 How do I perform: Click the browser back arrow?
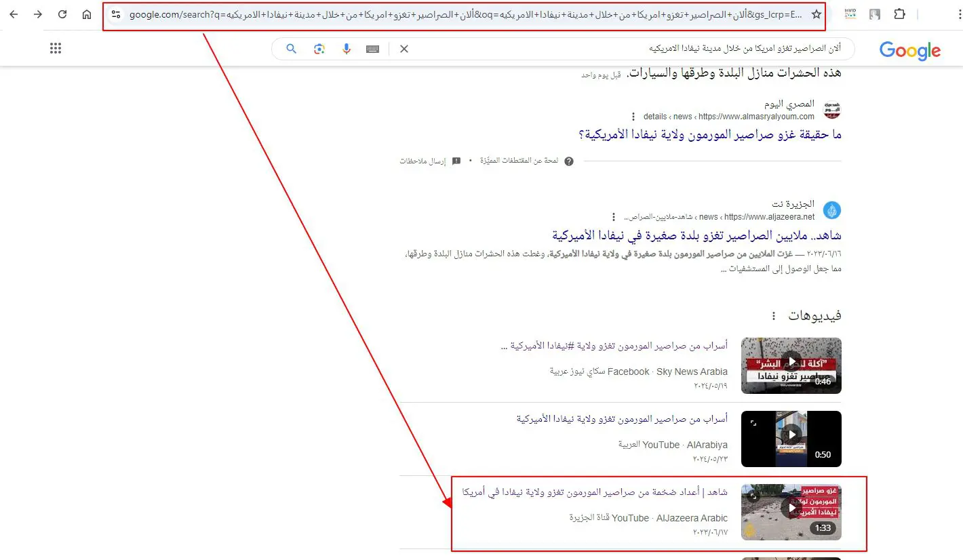14,14
